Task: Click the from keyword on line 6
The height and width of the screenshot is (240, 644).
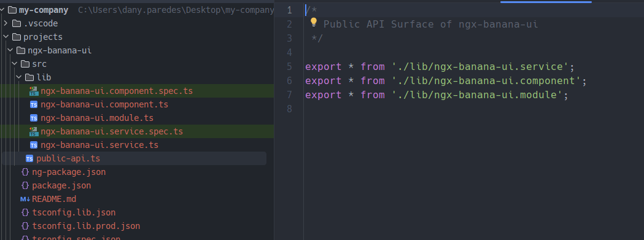Action: tap(373, 80)
